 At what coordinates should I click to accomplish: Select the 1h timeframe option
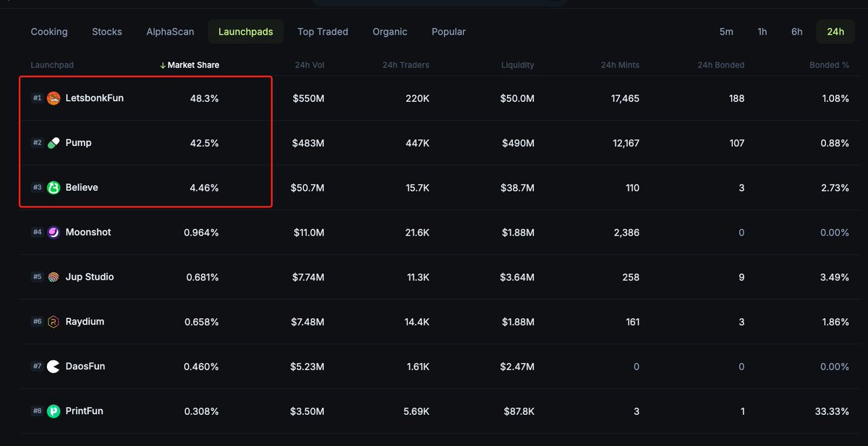[762, 32]
